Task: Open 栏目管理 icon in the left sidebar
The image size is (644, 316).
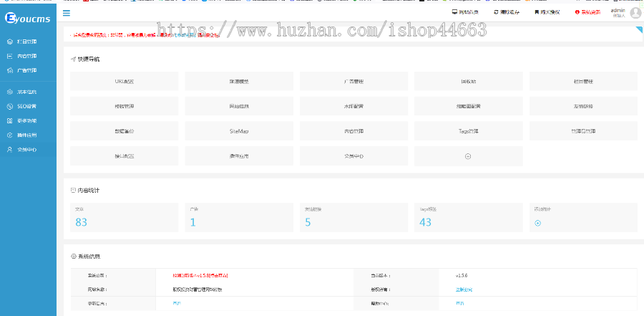Action: click(x=10, y=42)
